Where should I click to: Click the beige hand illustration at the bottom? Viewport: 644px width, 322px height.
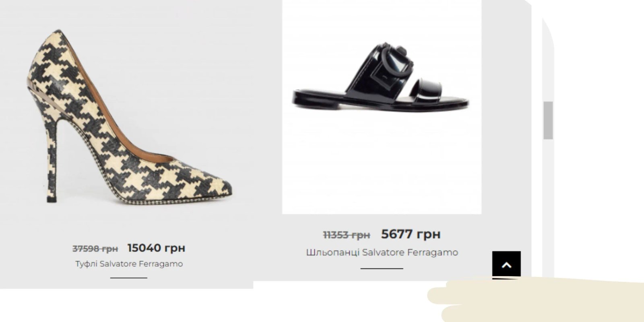(x=535, y=300)
